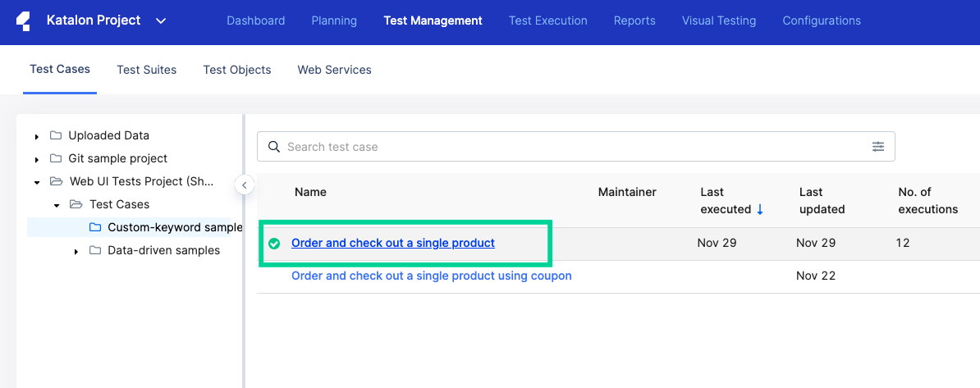The width and height of the screenshot is (980, 388).
Task: Expand the Uploaded Data tree node
Action: click(37, 136)
